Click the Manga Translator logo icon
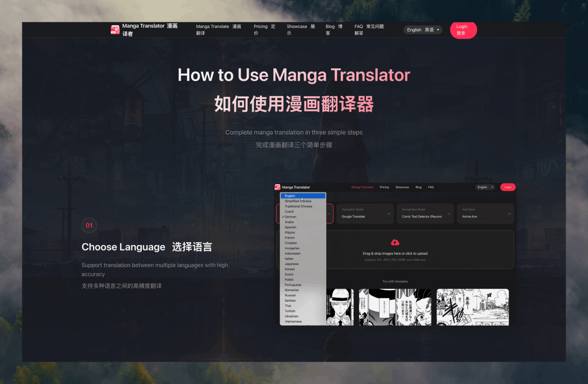This screenshot has height=384, width=588. (115, 30)
